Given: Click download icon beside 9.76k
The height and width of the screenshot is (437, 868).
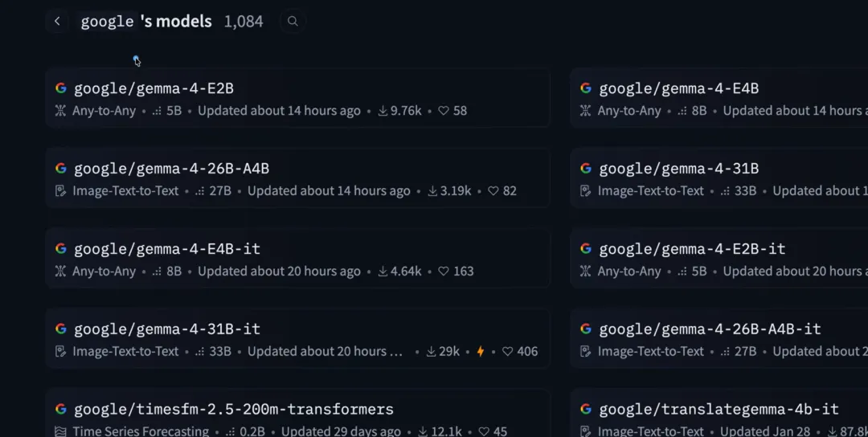Looking at the screenshot, I should coord(383,111).
